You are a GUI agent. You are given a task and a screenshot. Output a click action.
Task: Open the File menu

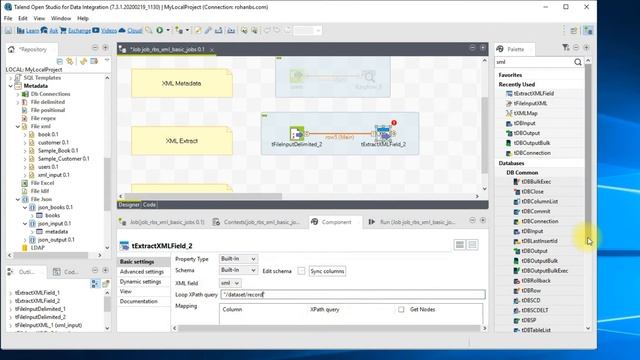tap(8, 18)
